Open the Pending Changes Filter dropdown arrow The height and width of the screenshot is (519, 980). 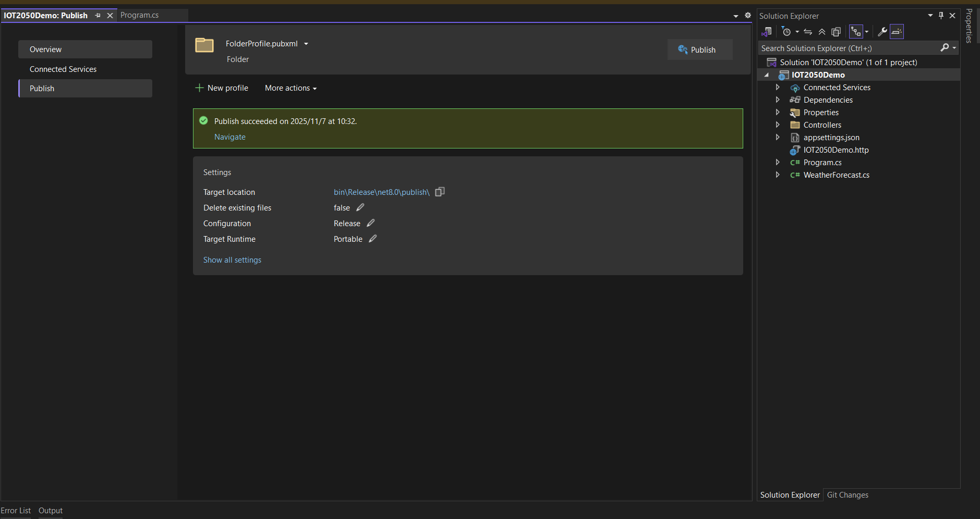tap(797, 32)
